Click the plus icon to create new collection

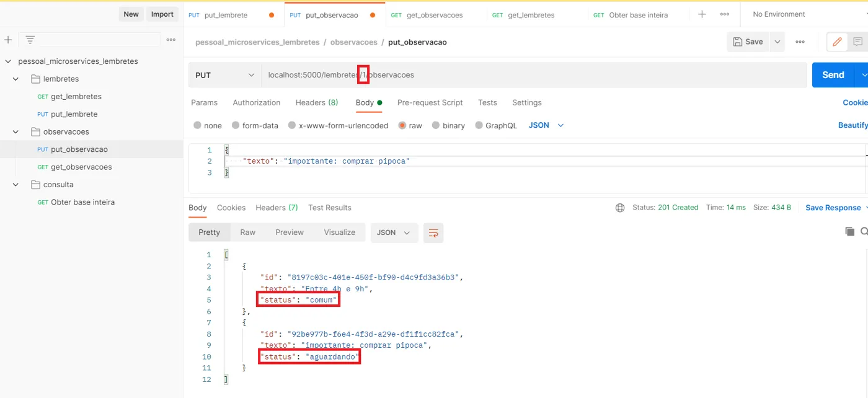point(8,40)
